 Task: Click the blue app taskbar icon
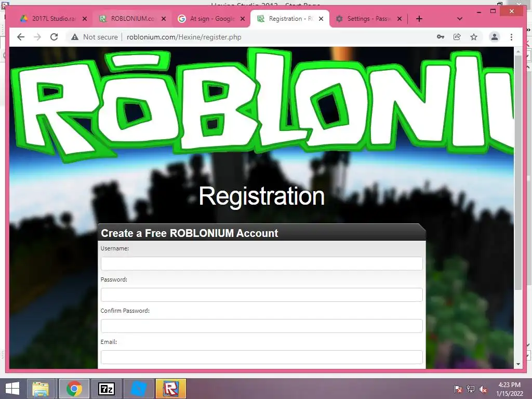pos(138,389)
